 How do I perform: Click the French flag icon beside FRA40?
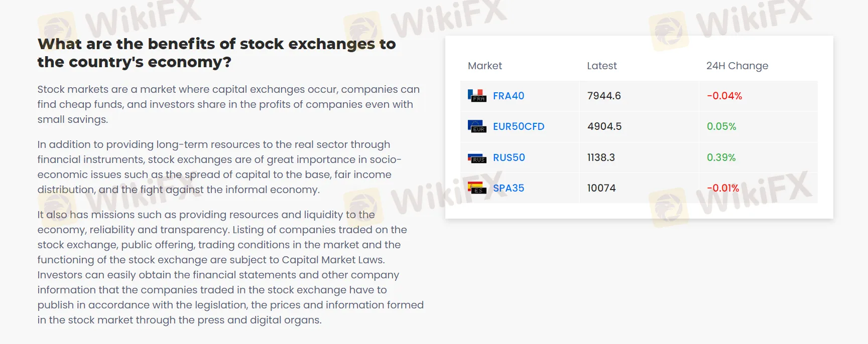(477, 95)
